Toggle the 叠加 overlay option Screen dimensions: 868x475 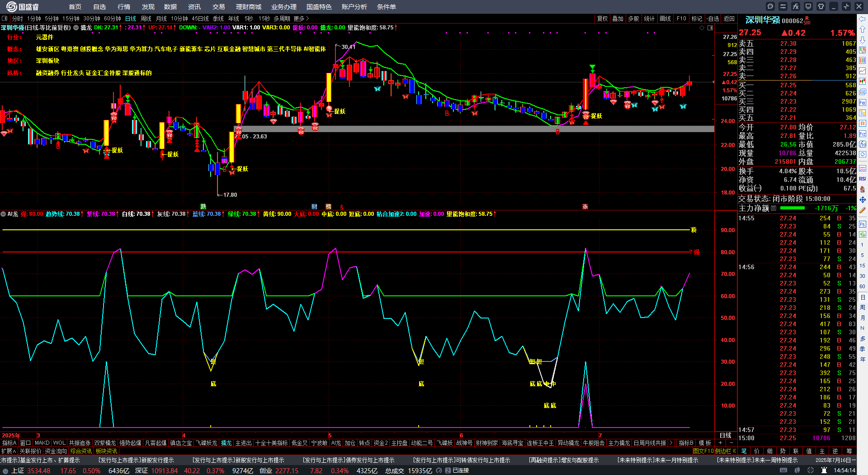click(x=618, y=19)
